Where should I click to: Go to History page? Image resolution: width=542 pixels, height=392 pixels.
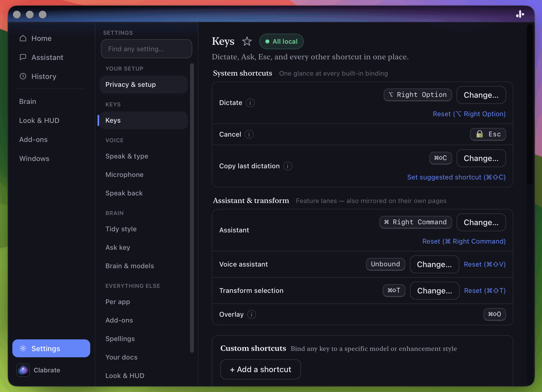tap(44, 76)
